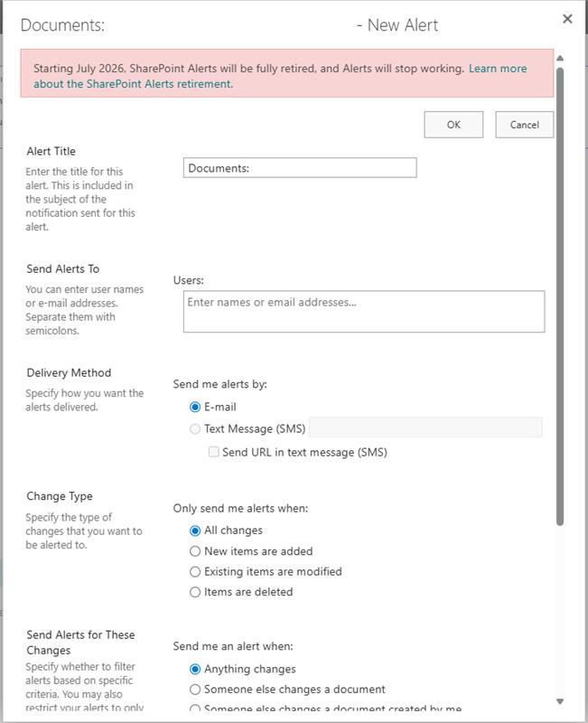Edit the Alert Title text field

coord(300,168)
